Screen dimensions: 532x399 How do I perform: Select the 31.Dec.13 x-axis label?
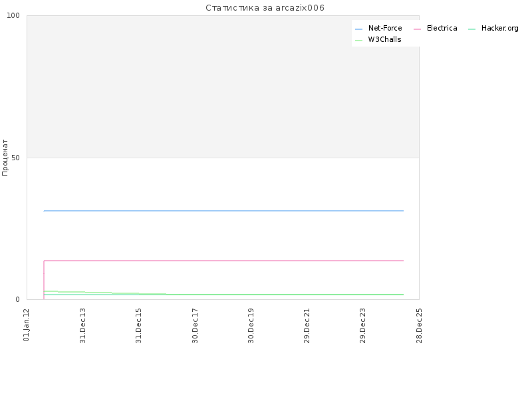82,326
